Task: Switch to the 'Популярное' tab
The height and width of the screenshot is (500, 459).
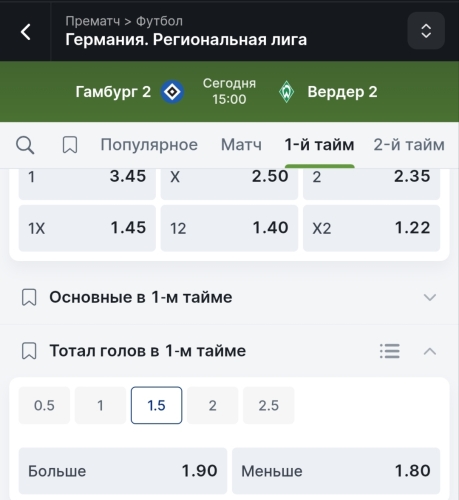Action: point(149,145)
